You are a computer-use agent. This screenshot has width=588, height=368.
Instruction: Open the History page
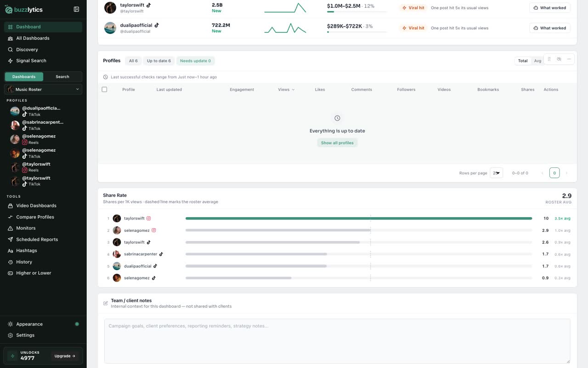click(x=43, y=262)
